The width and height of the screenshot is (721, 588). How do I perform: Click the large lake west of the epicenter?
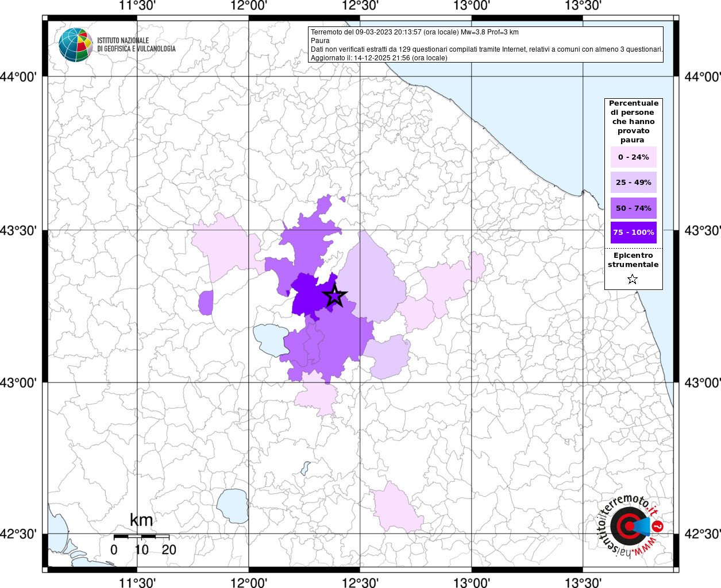(272, 339)
